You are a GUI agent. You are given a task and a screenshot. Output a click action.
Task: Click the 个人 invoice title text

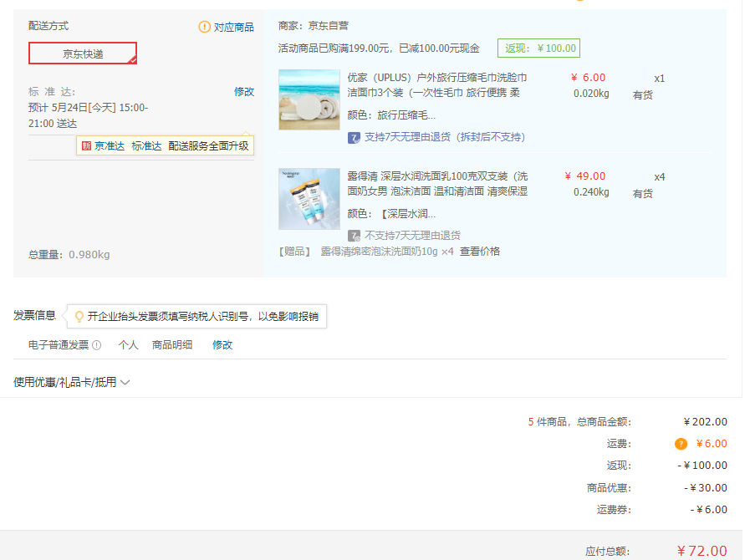128,345
